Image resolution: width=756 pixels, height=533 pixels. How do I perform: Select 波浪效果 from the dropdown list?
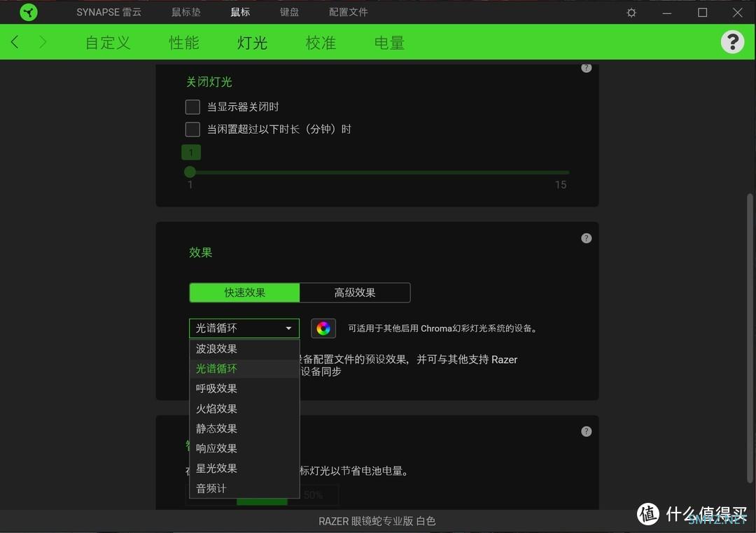tap(244, 349)
